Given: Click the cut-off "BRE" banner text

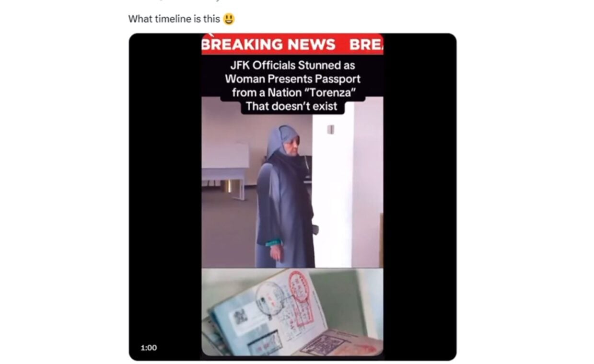Looking at the screenshot, I should 366,45.
